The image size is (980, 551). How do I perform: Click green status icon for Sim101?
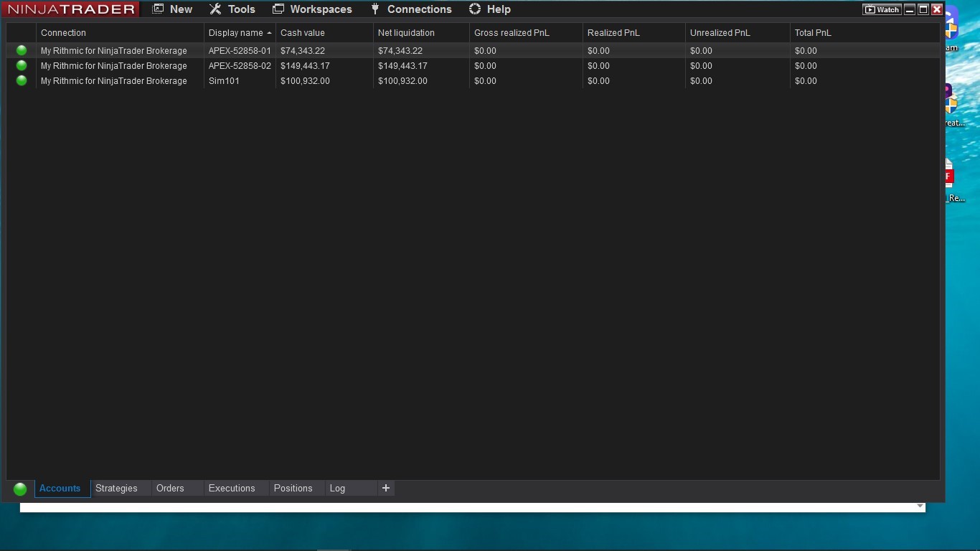click(x=22, y=80)
